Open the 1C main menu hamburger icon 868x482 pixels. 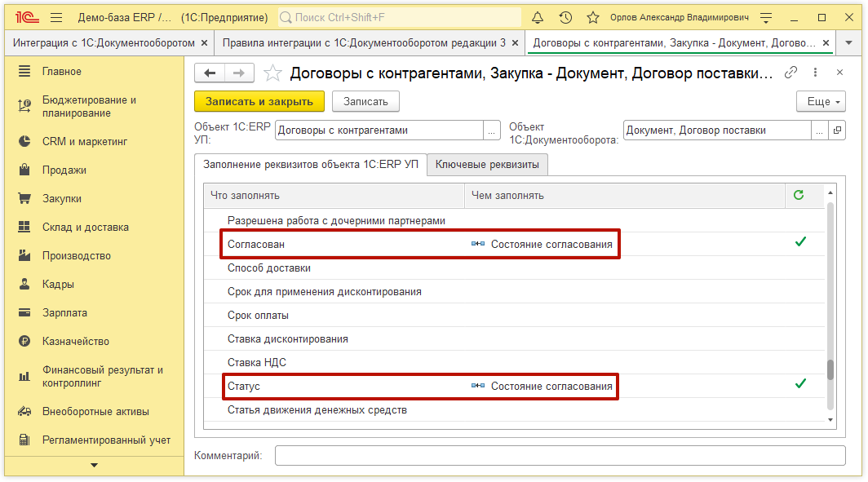pyautogui.click(x=56, y=18)
